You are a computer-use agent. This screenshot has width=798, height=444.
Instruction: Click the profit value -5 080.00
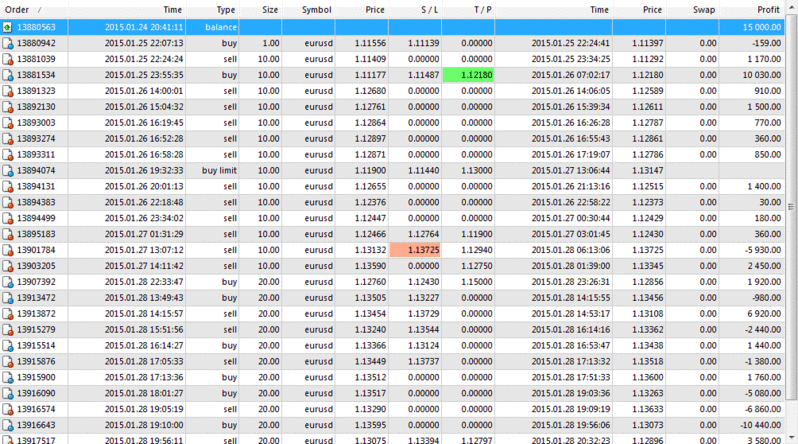762,394
